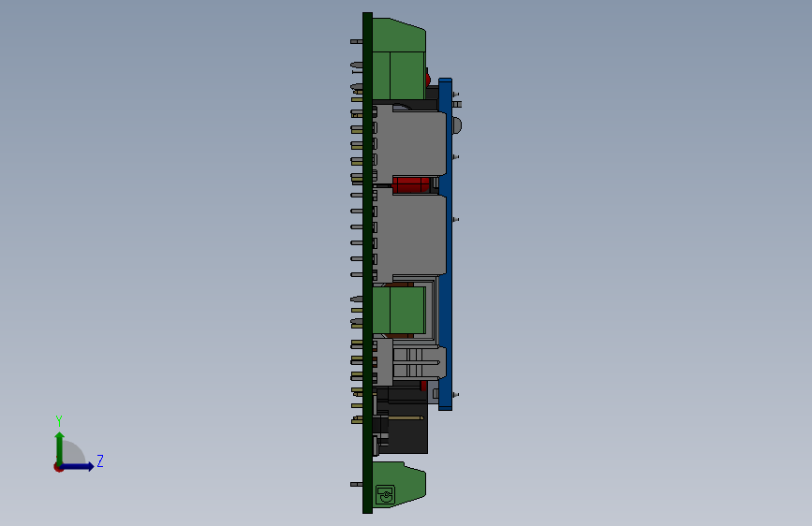Click the grey dome LED on blue board
The width and height of the screenshot is (812, 526).
click(457, 125)
